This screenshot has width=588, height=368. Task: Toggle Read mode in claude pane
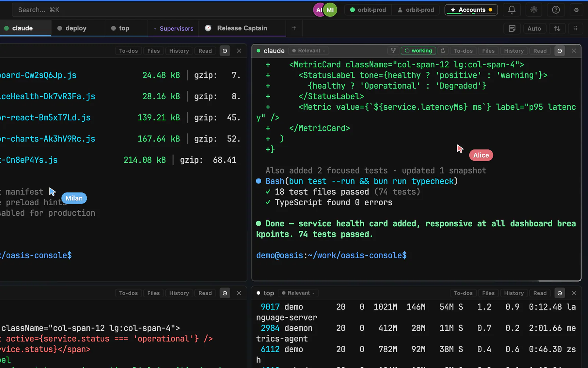pos(540,51)
